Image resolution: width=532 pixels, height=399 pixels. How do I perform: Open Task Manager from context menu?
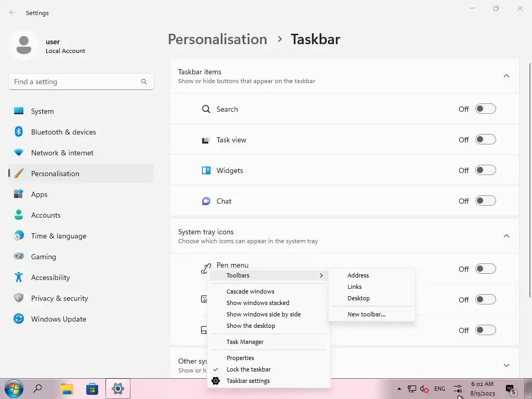269,342
